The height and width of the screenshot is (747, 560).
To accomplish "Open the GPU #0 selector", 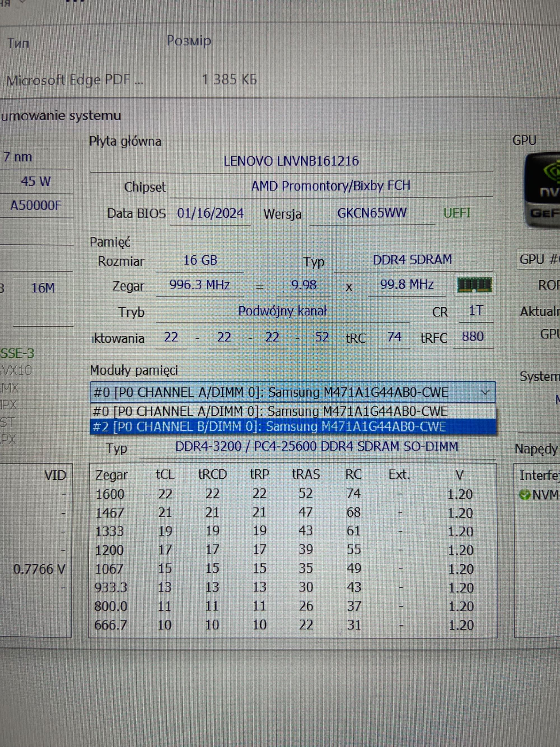I will 539,260.
